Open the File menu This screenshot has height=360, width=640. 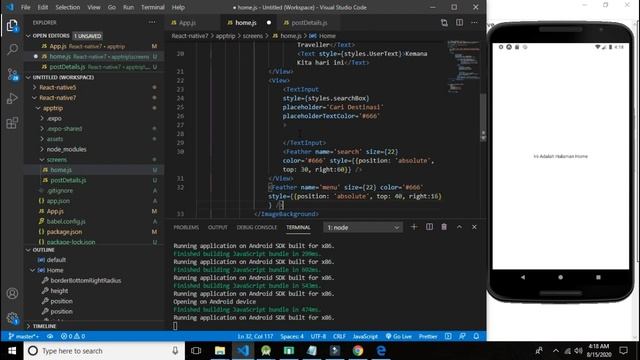pos(25,7)
